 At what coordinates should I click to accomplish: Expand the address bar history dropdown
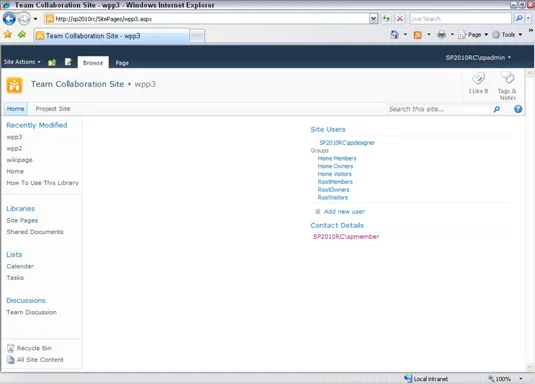point(374,19)
